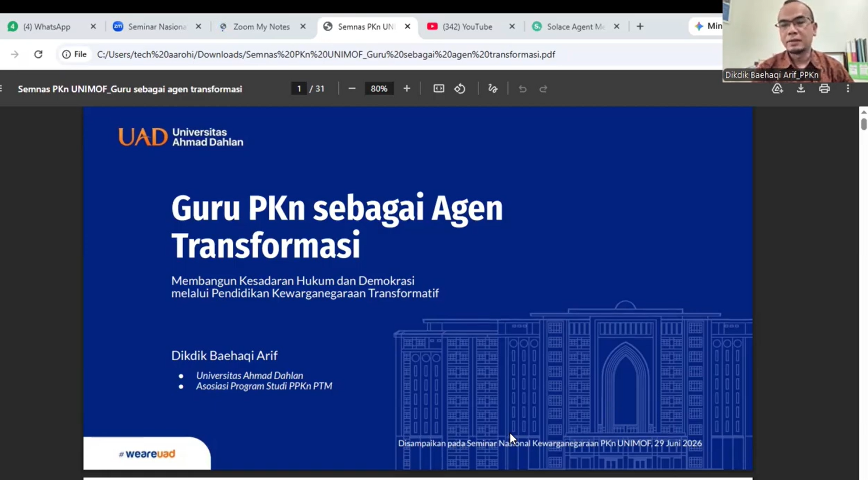The image size is (868, 480).
Task: Click the address bar file path
Action: point(326,54)
